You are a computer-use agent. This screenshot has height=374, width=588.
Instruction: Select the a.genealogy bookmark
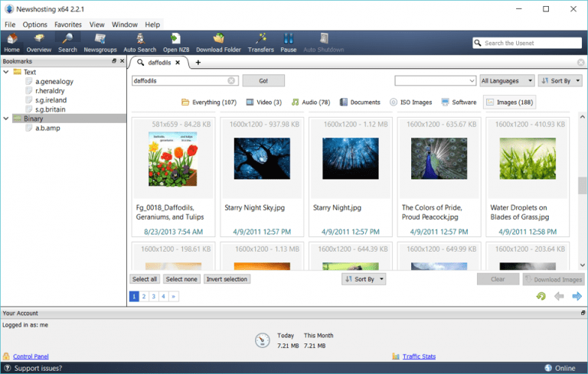click(54, 81)
